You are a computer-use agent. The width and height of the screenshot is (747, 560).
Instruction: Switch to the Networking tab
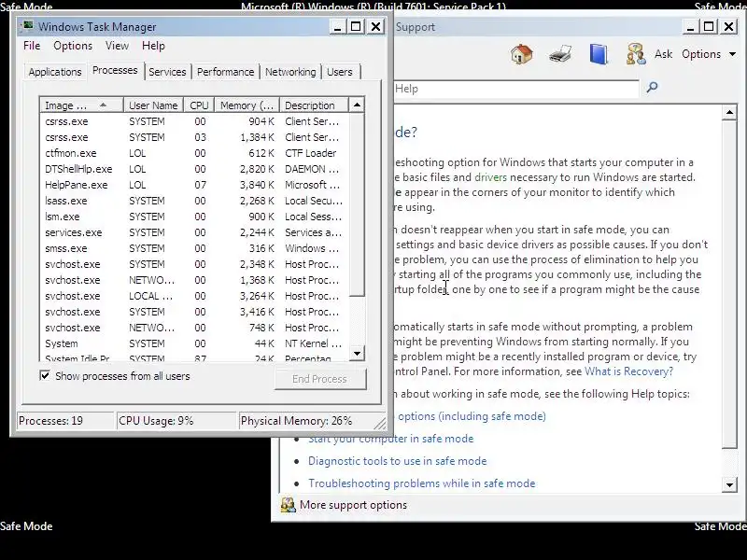[290, 72]
